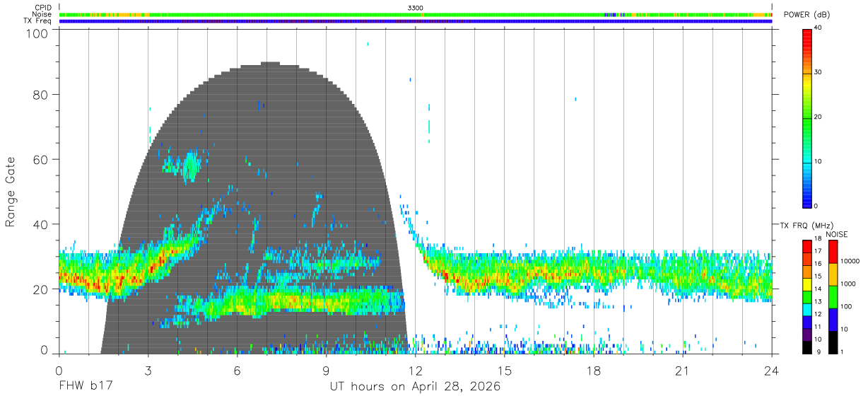Click the 80 tick on Range Gate axis
Viewport: 868px width, 401px height.
(41, 95)
